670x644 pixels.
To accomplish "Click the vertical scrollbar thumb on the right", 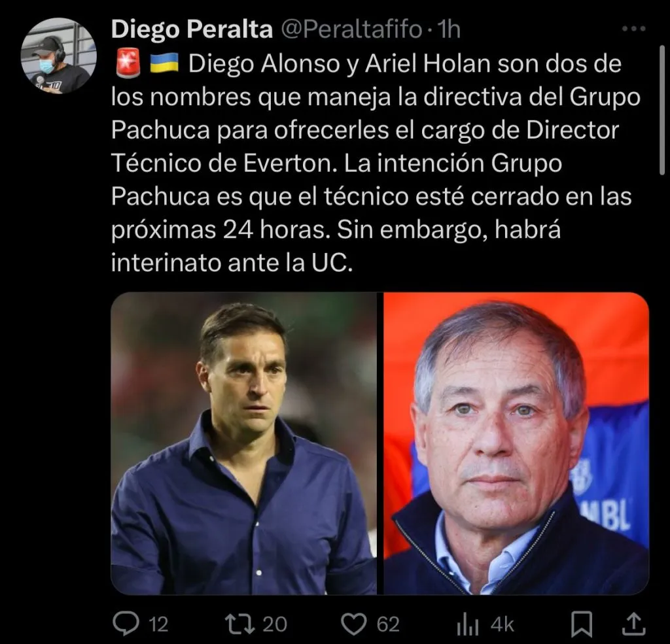I will 662,110.
